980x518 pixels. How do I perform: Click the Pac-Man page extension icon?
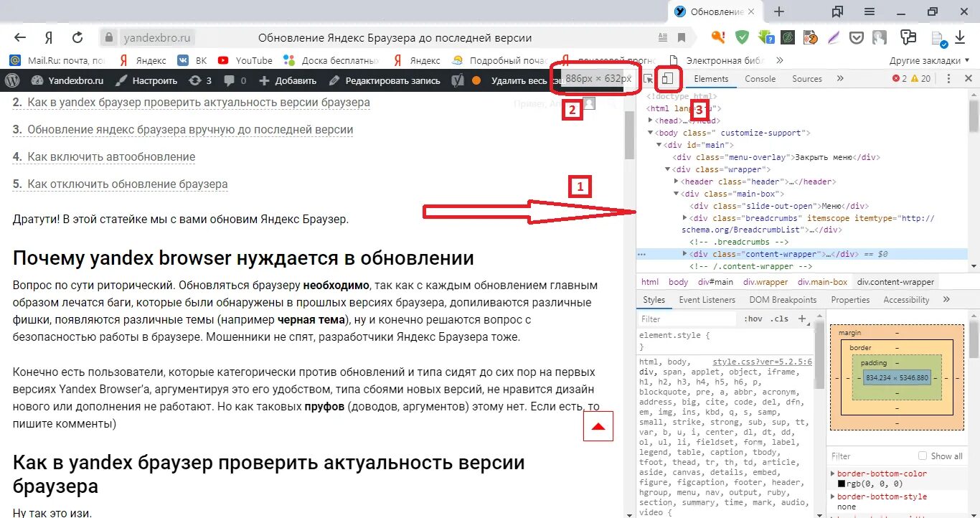point(811,37)
